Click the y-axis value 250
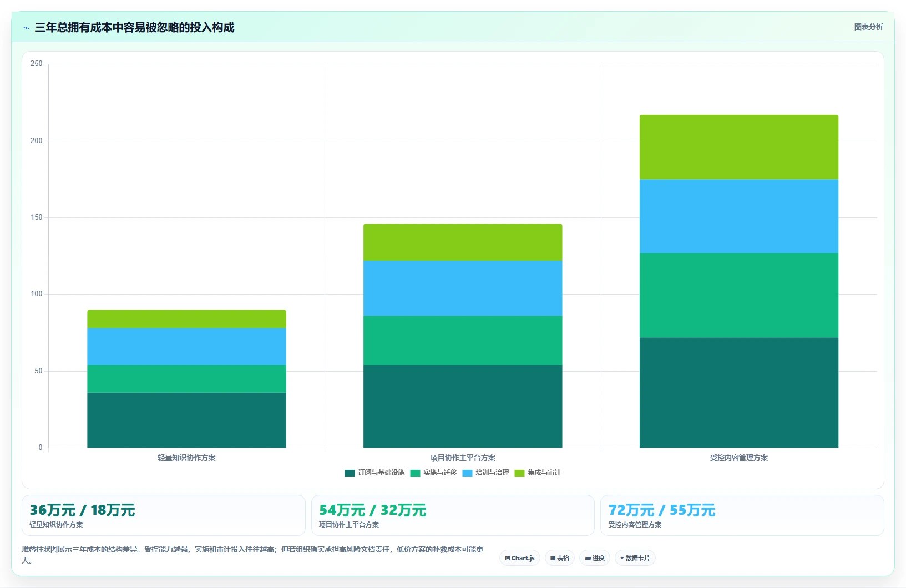This screenshot has width=906, height=588. [37, 64]
